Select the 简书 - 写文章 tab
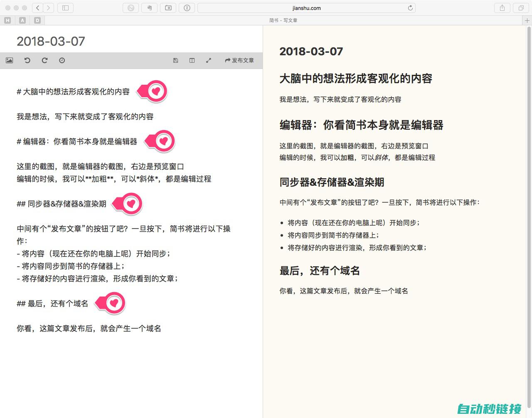The width and height of the screenshot is (532, 418). 283,20
